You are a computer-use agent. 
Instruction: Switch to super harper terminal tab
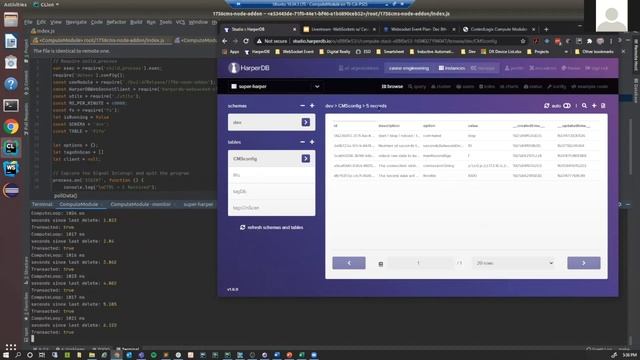198,204
